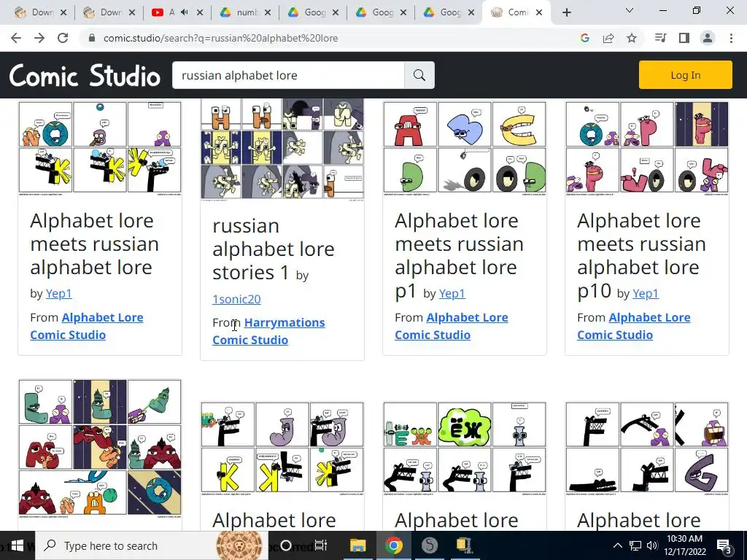Screen dimensions: 747x560
Task: Open the media control icon
Action: 660,38
